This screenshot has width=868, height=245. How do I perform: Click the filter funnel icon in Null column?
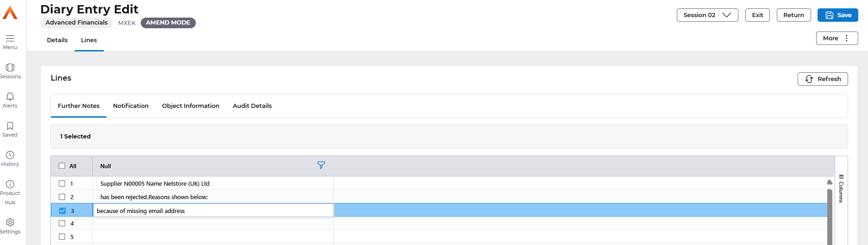tap(321, 165)
